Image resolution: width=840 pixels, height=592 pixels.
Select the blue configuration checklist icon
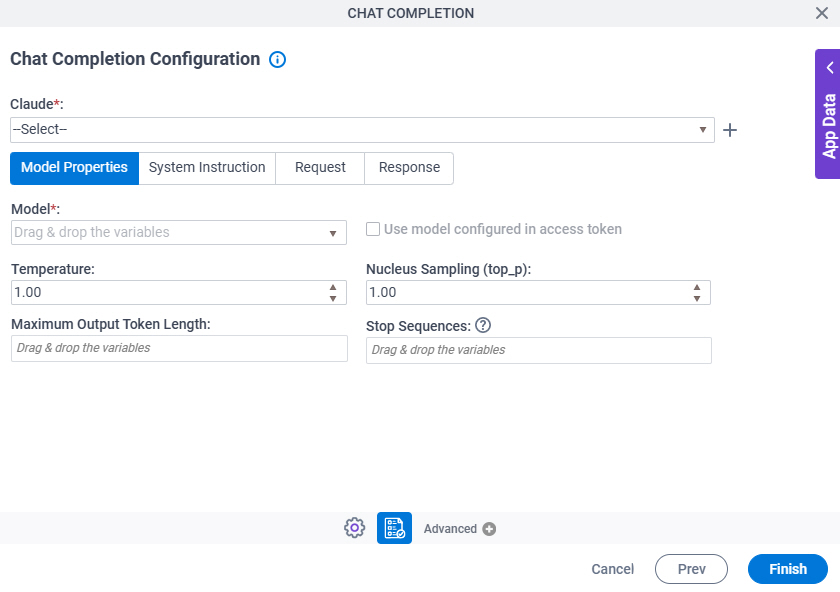coord(394,528)
